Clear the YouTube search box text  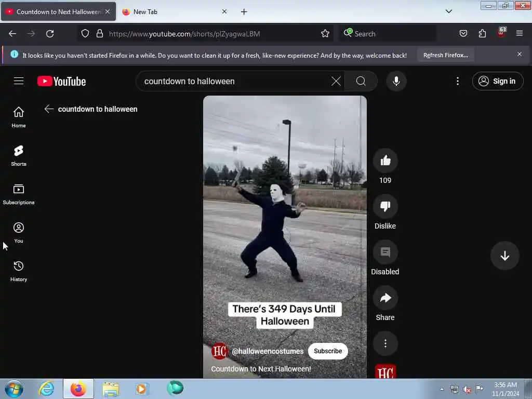pyautogui.click(x=336, y=82)
